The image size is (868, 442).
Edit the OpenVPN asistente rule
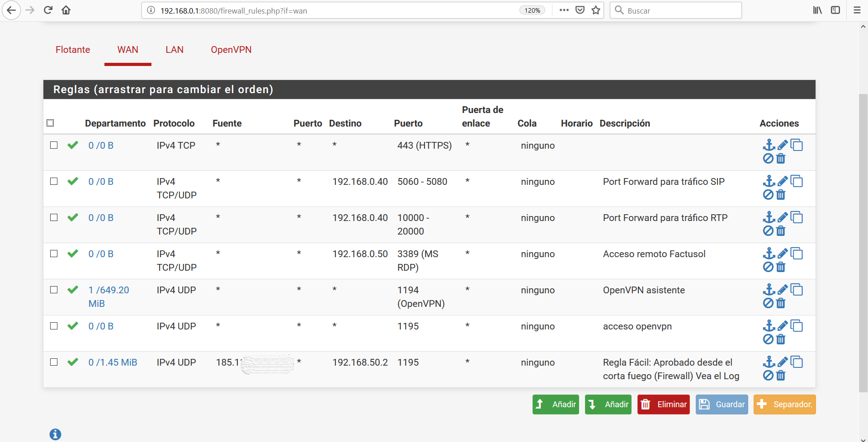click(x=783, y=290)
